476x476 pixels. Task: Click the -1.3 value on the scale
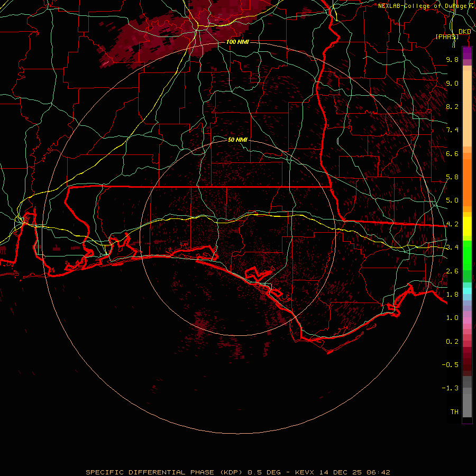450,388
